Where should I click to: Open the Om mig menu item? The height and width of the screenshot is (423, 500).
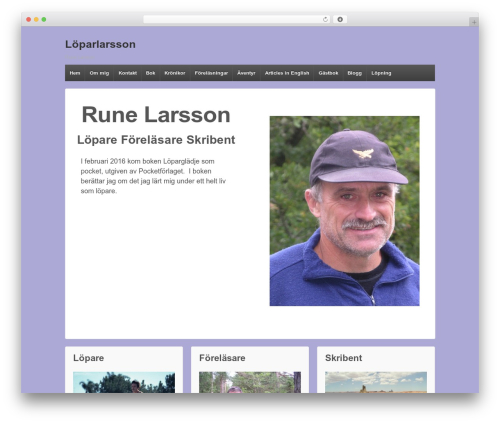(99, 73)
